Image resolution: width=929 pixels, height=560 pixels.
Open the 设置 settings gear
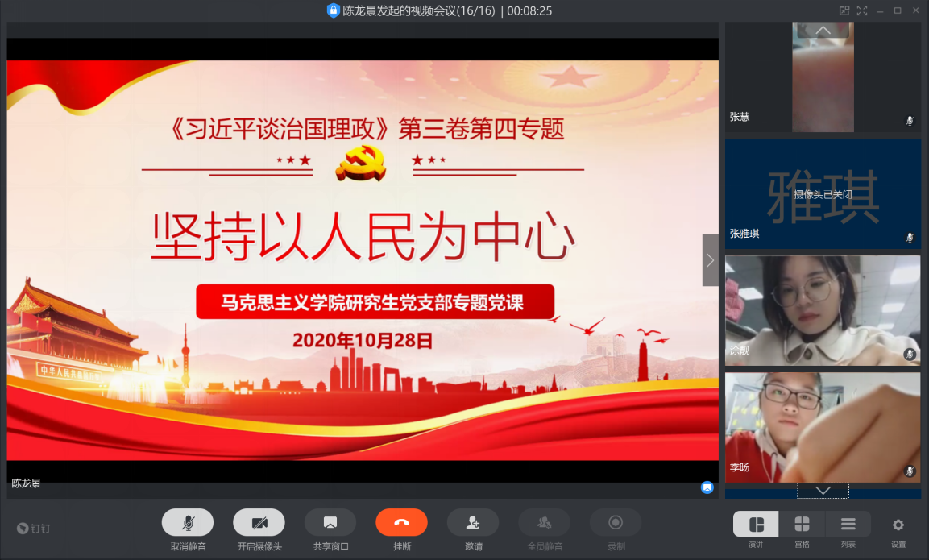[898, 525]
